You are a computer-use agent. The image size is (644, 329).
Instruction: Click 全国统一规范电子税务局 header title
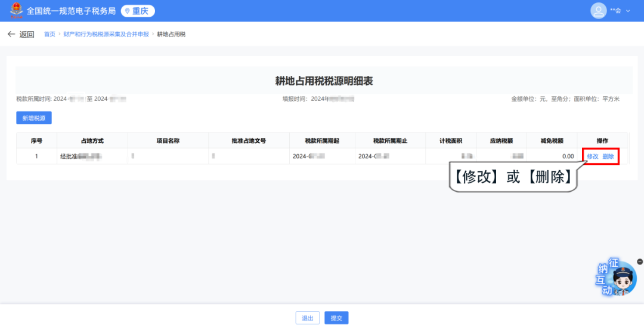(x=71, y=11)
